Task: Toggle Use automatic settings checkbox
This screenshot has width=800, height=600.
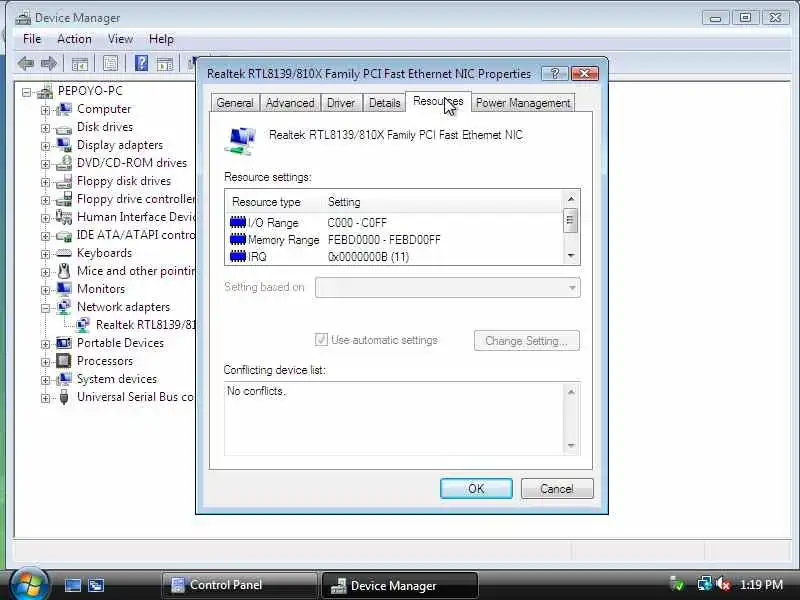Action: coord(321,340)
